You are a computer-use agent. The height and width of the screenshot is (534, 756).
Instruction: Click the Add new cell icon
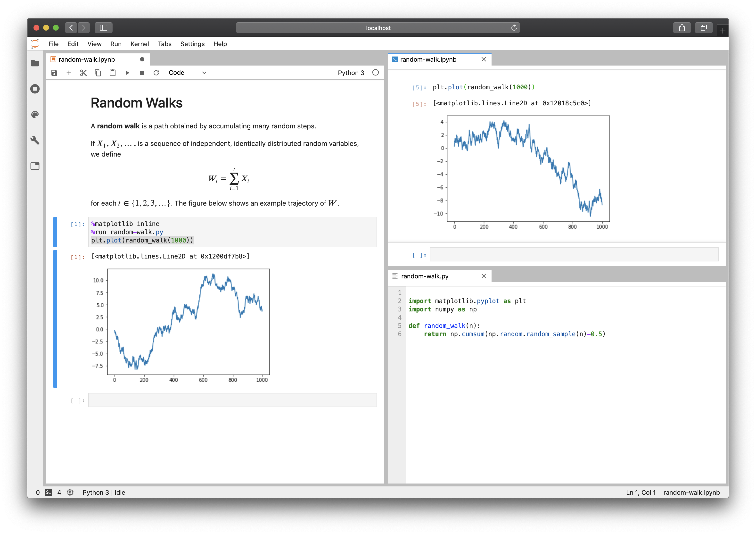[69, 72]
